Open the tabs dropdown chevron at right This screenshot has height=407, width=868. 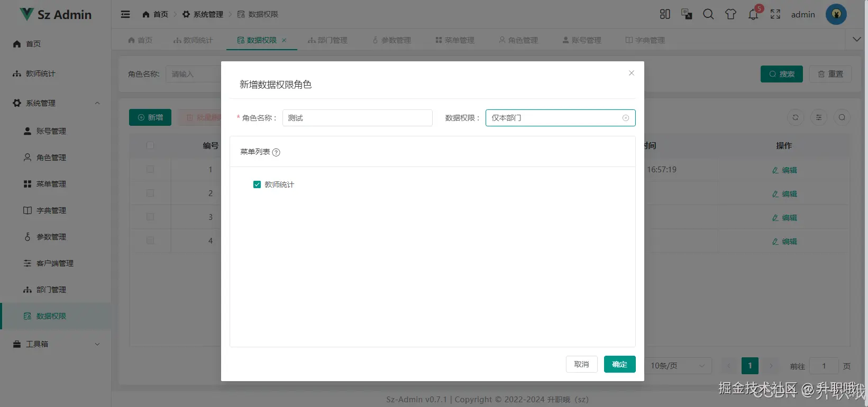click(857, 40)
